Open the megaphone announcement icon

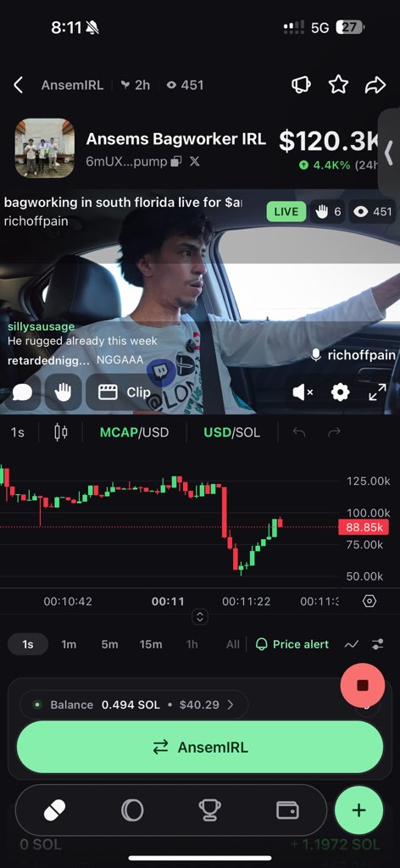tap(302, 85)
